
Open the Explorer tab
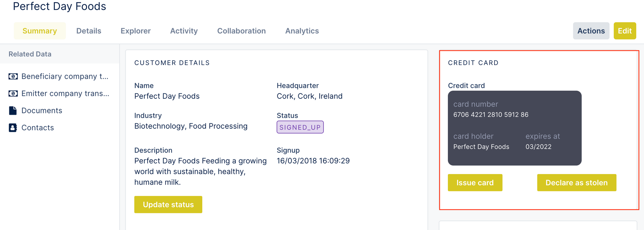point(136,31)
